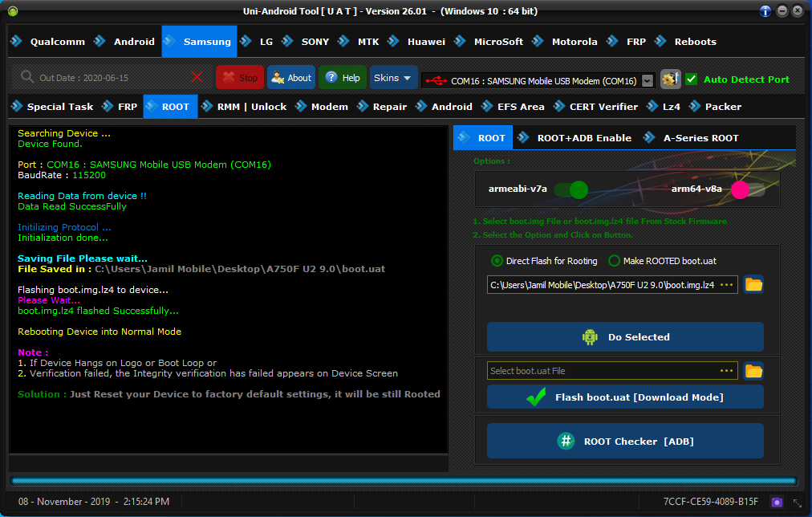The height and width of the screenshot is (517, 812).
Task: Click the search magnifier icon
Action: point(27,77)
